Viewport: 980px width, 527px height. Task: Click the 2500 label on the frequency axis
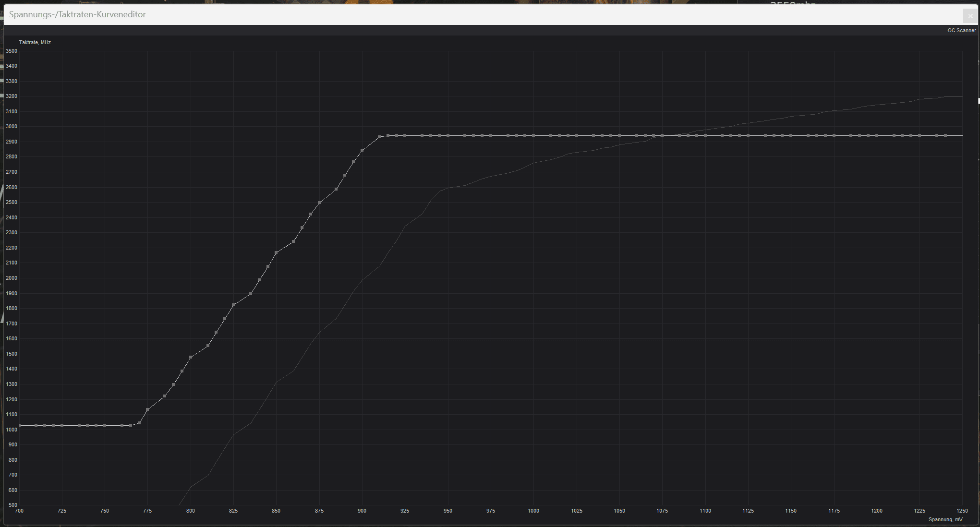click(x=12, y=202)
